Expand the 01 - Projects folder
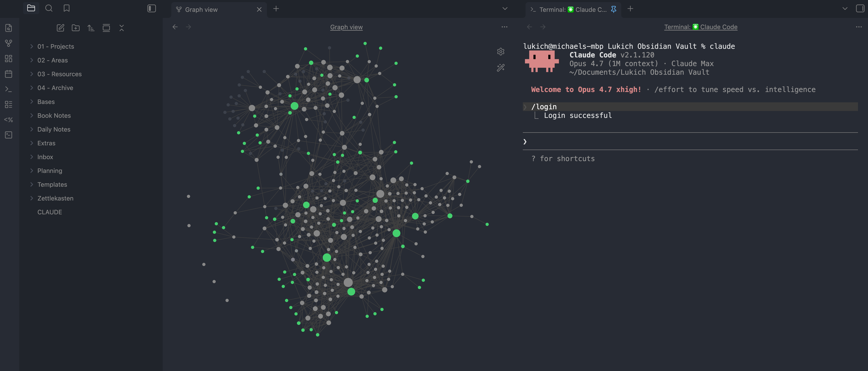The width and height of the screenshot is (868, 371). 56,47
